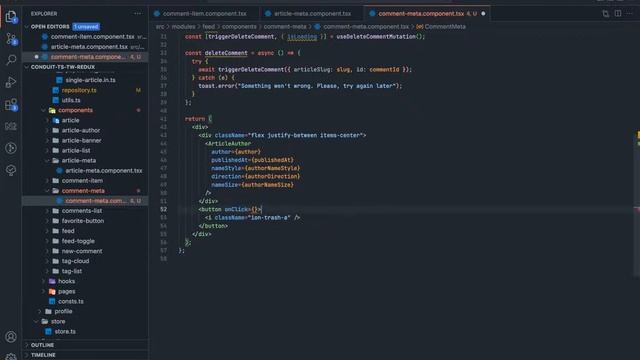Viewport: 640px width, 360px height.
Task: Open the Manage gear icon
Action: pos(11,357)
